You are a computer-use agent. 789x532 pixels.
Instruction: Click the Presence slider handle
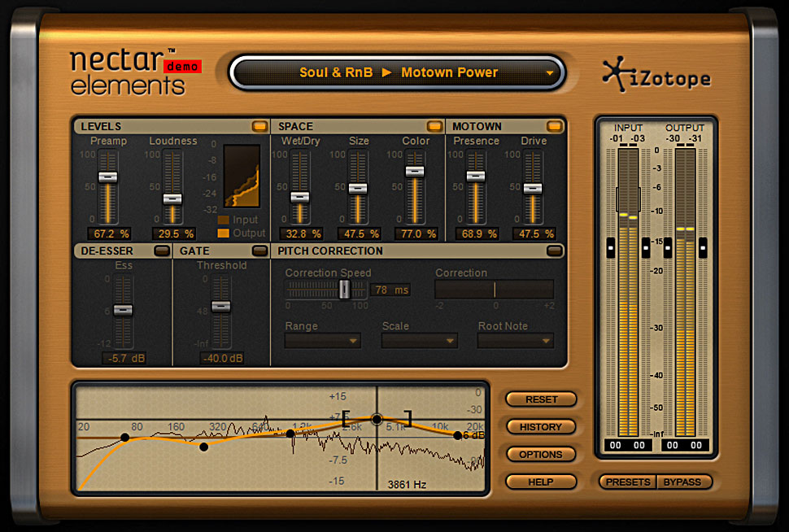coord(476,176)
